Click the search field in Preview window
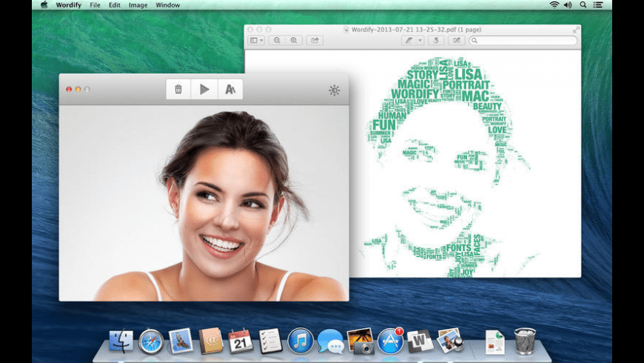The height and width of the screenshot is (363, 644). pyautogui.click(x=523, y=40)
